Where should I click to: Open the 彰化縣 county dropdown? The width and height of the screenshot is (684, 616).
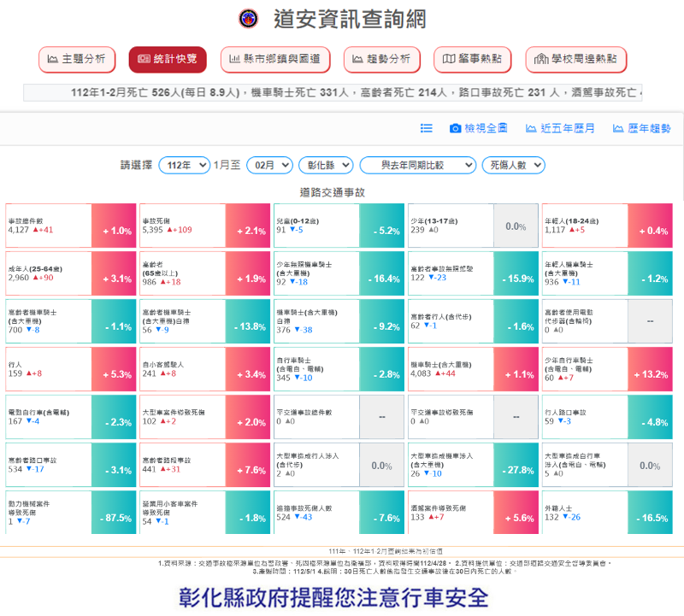325,165
